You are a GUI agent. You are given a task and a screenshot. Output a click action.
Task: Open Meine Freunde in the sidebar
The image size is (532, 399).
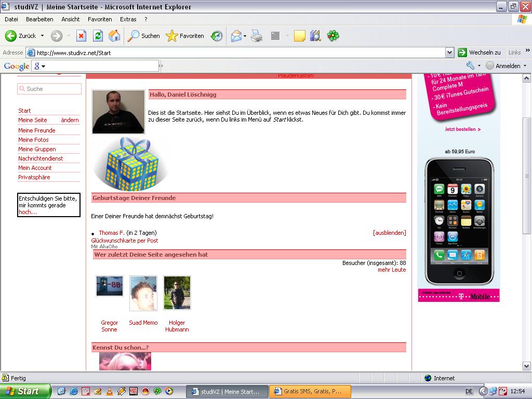coord(37,130)
